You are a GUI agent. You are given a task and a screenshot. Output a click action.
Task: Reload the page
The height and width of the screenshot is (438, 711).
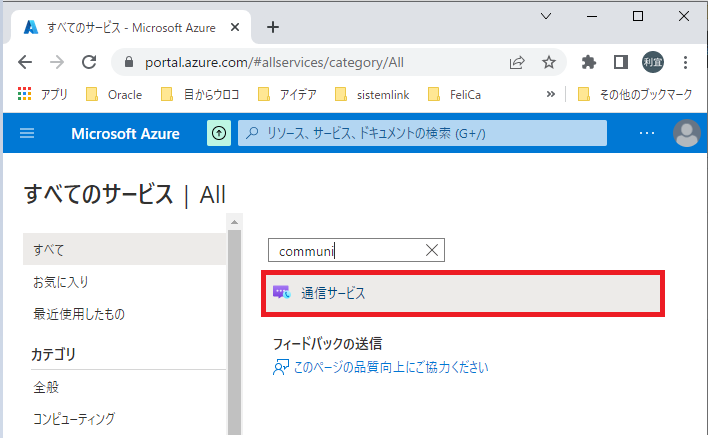89,62
